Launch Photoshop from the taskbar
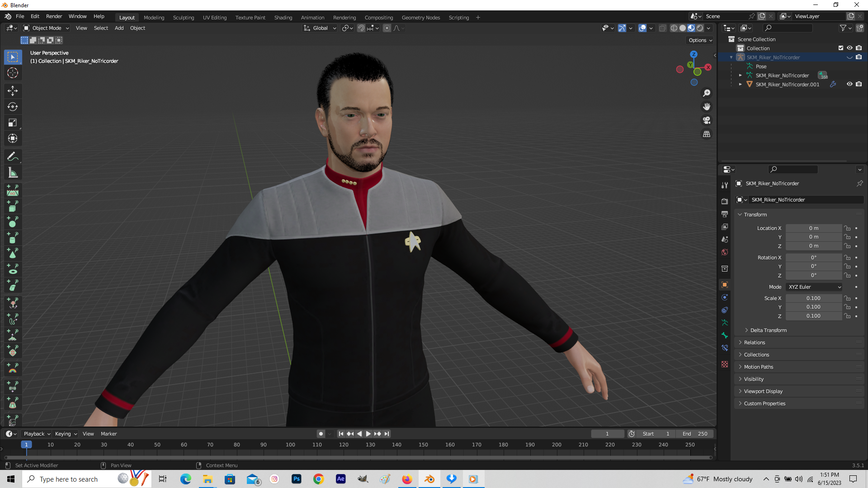The height and width of the screenshot is (488, 868). 297,479
